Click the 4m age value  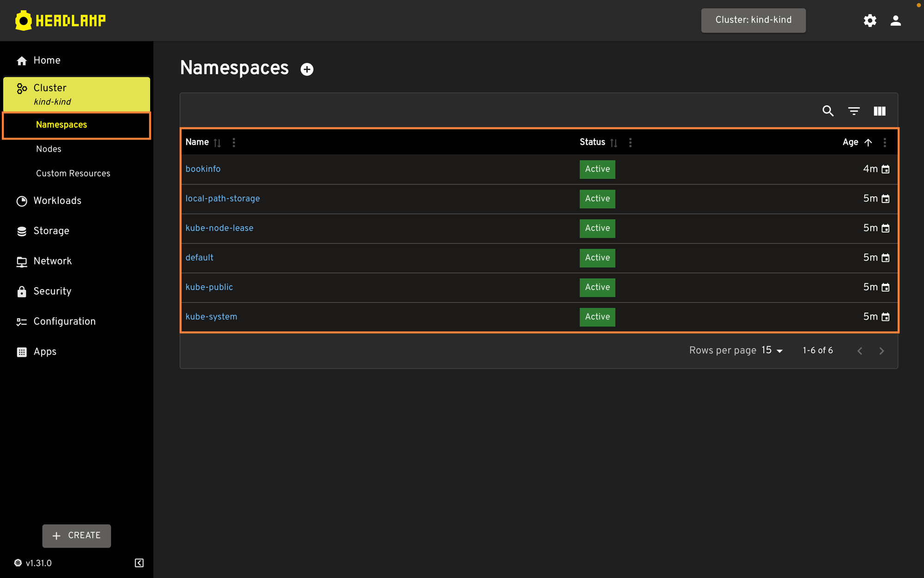[870, 169]
